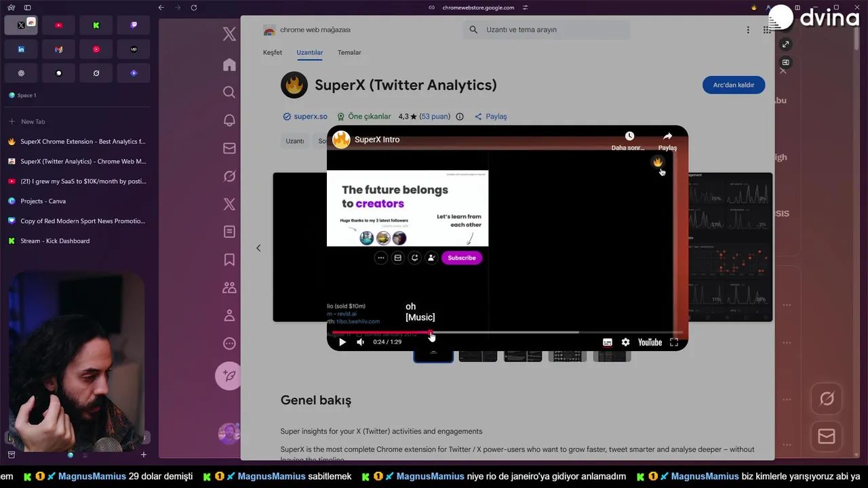Toggle video subtitles captions button
Image resolution: width=868 pixels, height=488 pixels.
pos(608,342)
